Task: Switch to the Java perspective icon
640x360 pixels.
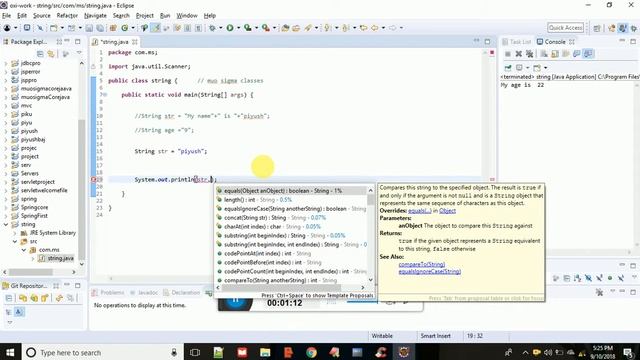Action: tap(622, 28)
